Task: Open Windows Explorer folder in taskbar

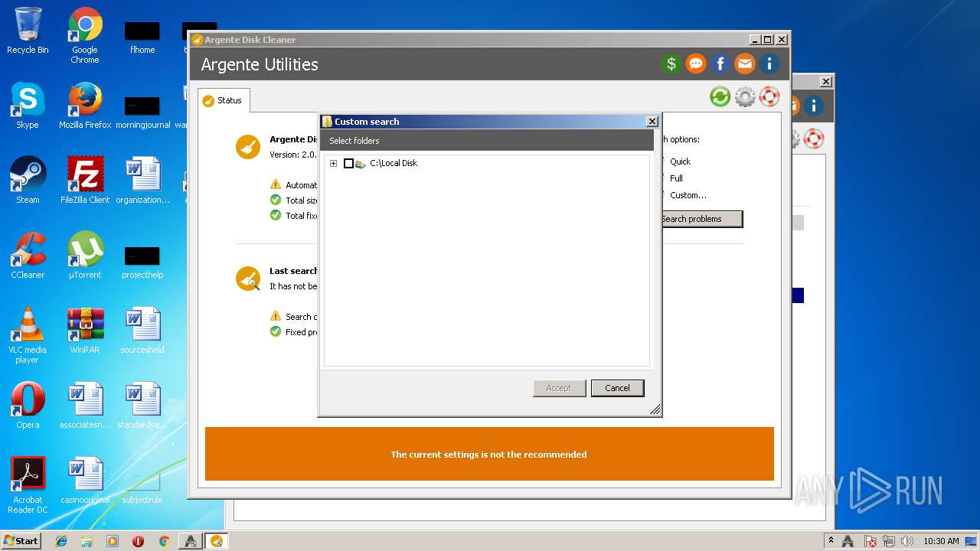Action: (87, 541)
